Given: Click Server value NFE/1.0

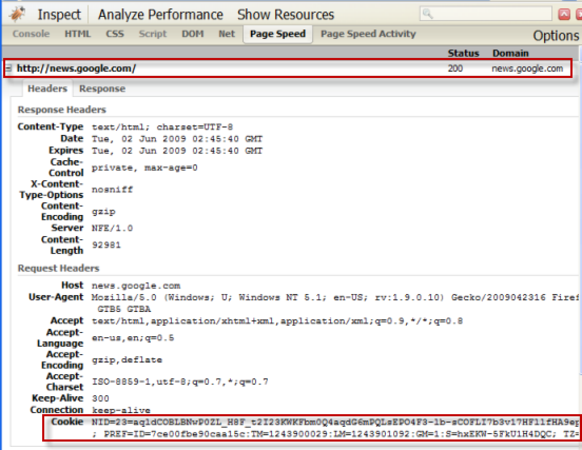Looking at the screenshot, I should 112,228.
